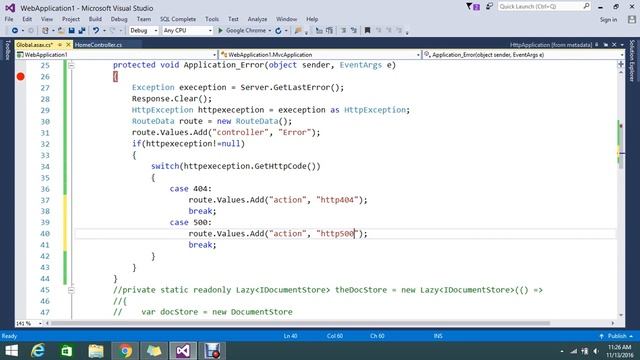Click the browser Refresh icon in toolbar
Screen dimensions: 640x360
[278, 31]
